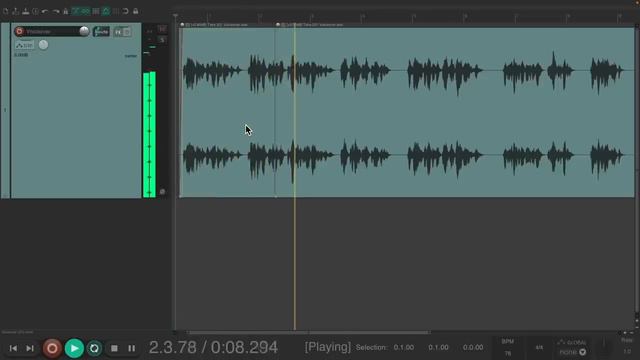Click the track pan knob
This screenshot has height=360, width=640.
43,45
